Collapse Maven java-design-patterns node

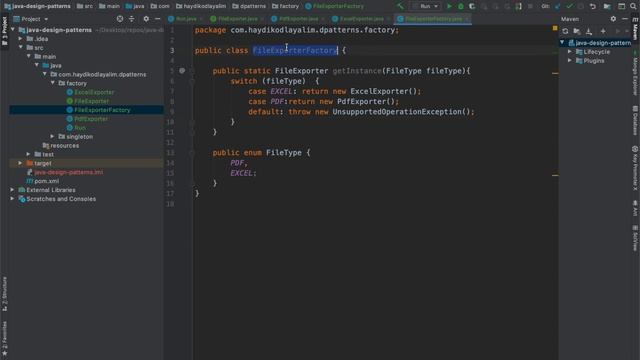pyautogui.click(x=562, y=42)
